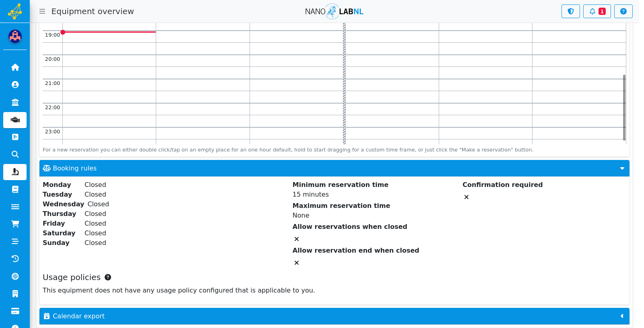Click the calendar vertical scrollbar
This screenshot has height=328, width=644.
(x=624, y=108)
